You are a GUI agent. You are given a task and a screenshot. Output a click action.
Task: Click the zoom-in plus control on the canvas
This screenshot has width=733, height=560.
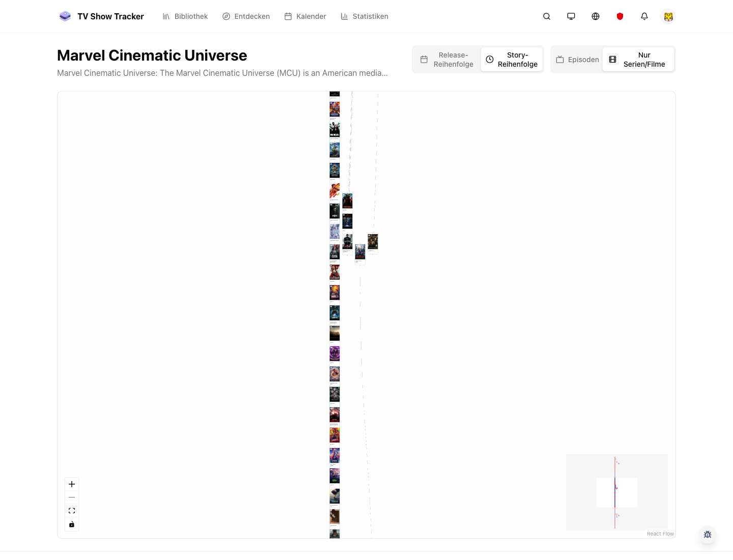tap(72, 484)
